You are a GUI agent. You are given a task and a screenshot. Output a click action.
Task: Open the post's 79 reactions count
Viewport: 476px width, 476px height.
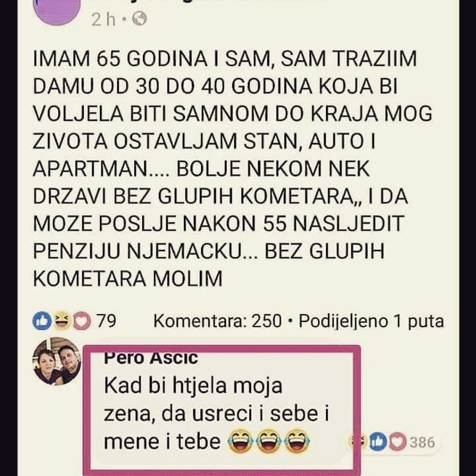[x=106, y=321]
